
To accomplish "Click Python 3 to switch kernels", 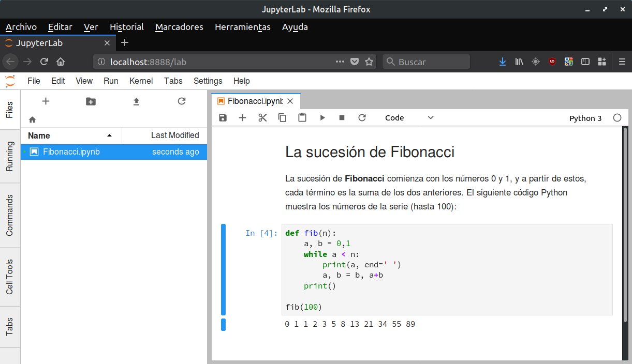I will tap(585, 118).
